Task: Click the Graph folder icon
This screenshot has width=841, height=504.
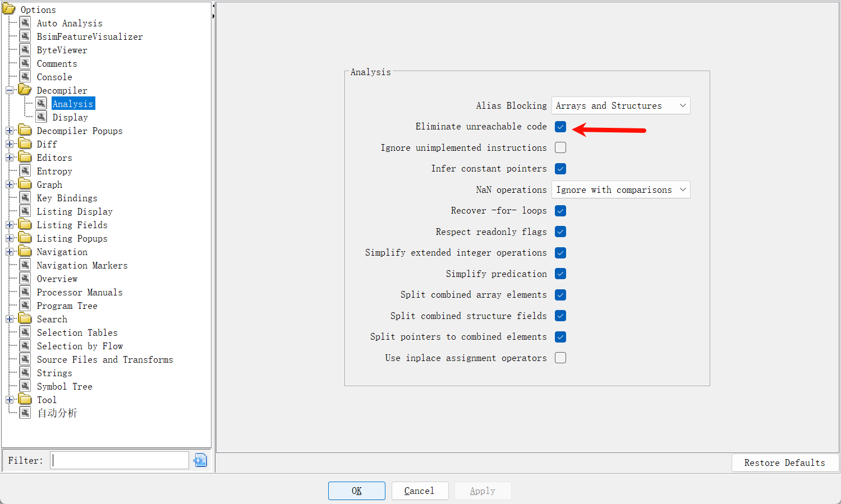Action: (25, 184)
